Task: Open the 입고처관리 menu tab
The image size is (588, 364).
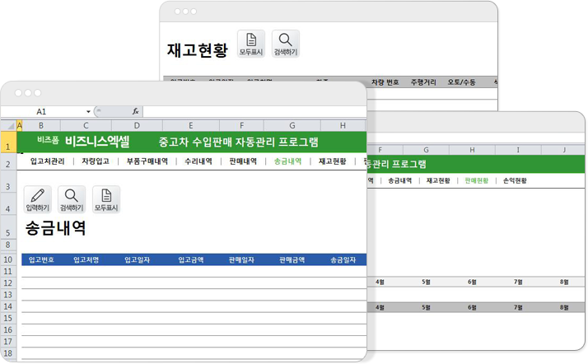Action: 47,161
